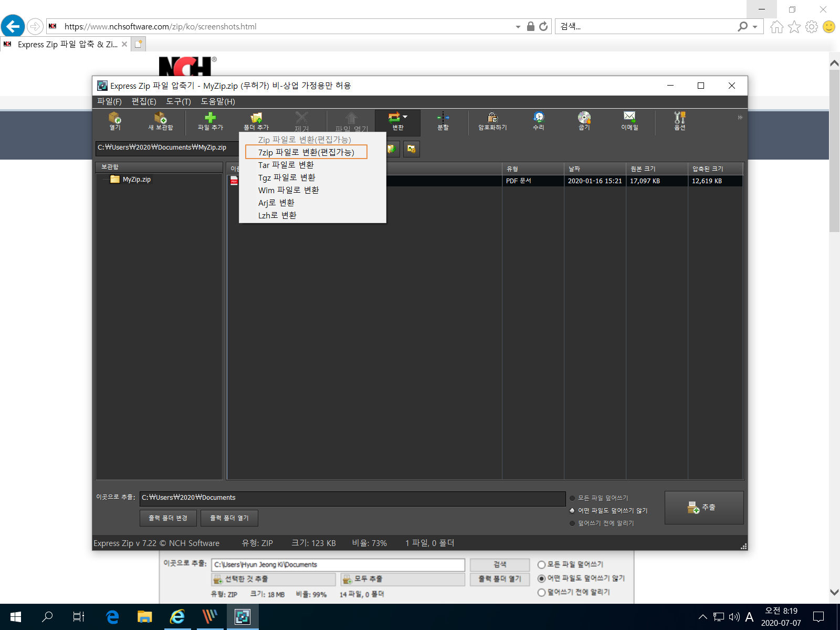Image resolution: width=840 pixels, height=630 pixels.
Task: Select 덮어쓰기 전에 알리기 radio in Express Zip
Action: 572,523
